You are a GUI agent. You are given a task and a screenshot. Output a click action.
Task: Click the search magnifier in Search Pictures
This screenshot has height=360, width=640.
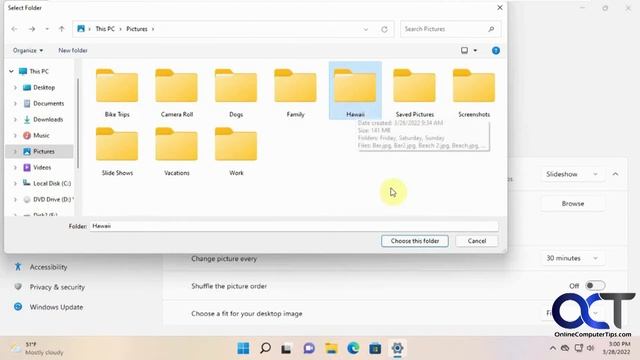(x=491, y=29)
